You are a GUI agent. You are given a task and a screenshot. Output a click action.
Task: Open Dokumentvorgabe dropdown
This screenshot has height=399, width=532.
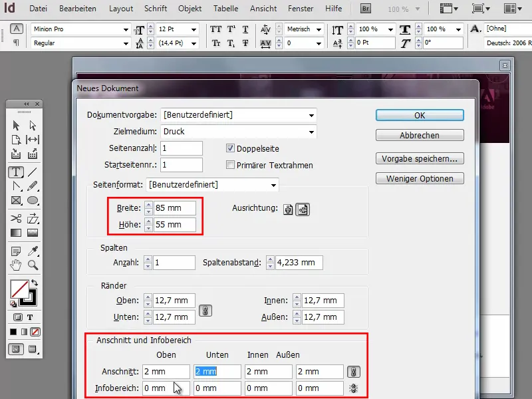pyautogui.click(x=311, y=115)
